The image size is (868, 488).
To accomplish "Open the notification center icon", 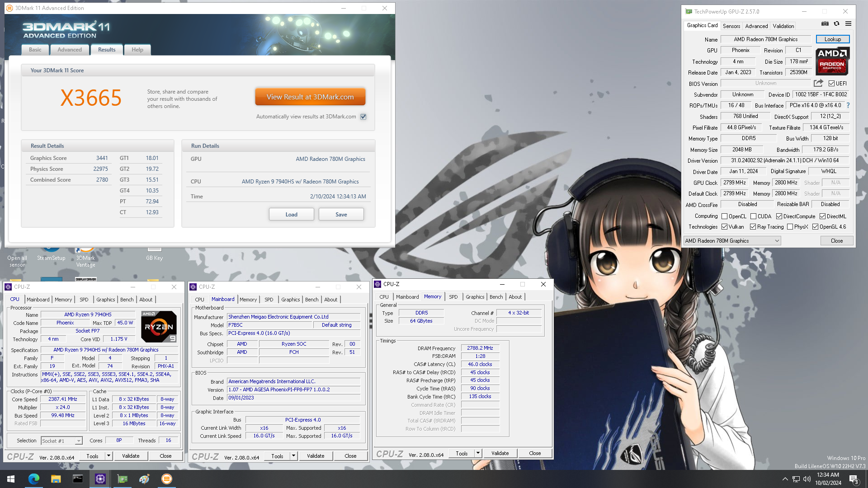I will pos(854,479).
